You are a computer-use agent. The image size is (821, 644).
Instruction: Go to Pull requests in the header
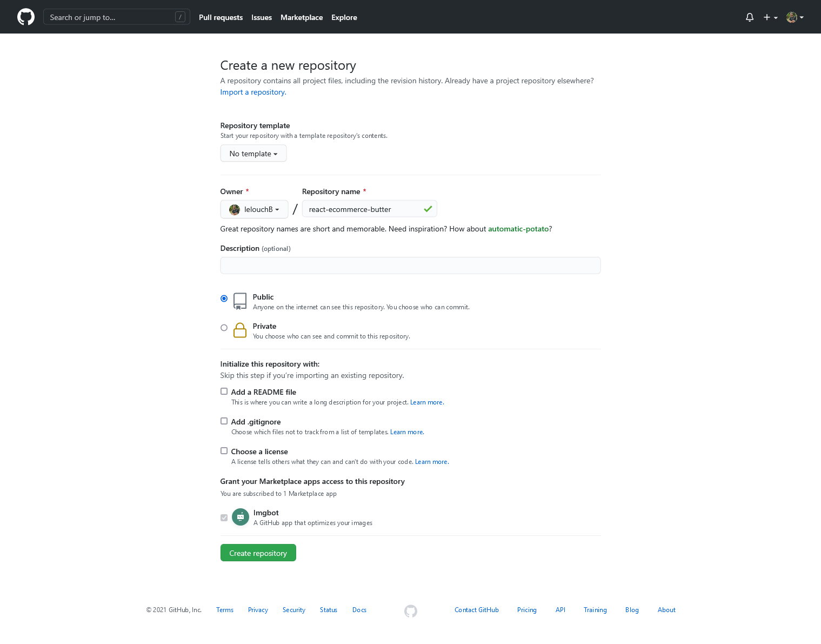[x=221, y=17]
